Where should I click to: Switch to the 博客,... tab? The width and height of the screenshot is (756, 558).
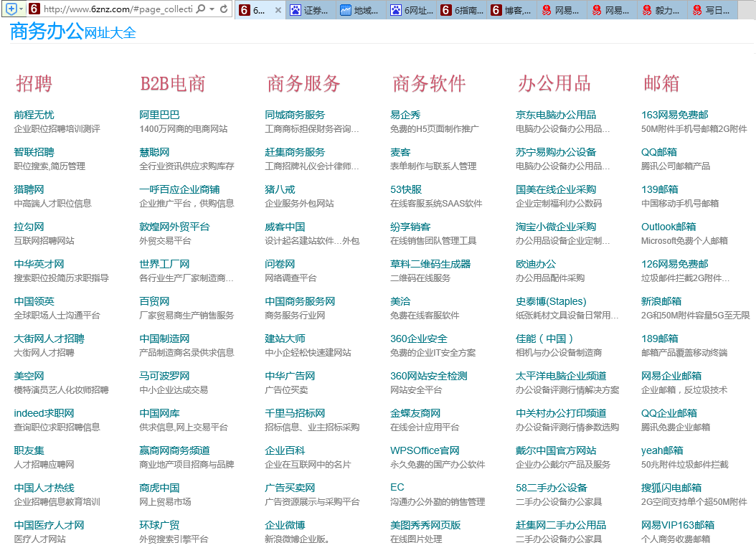coord(511,10)
